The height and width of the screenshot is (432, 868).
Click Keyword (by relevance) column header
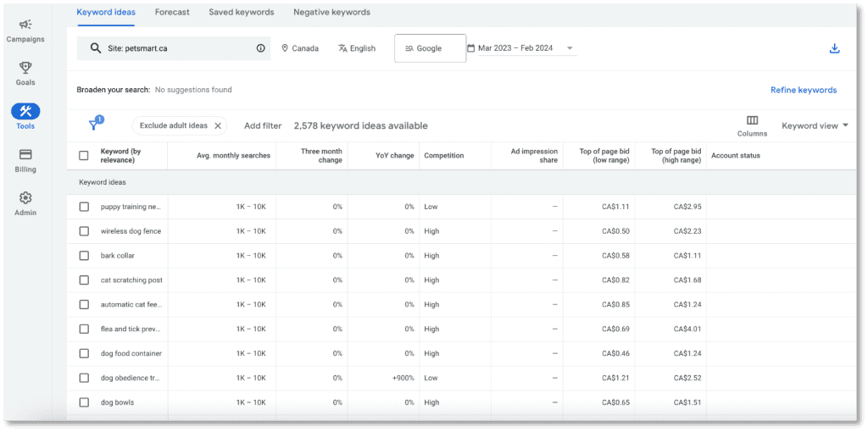122,155
